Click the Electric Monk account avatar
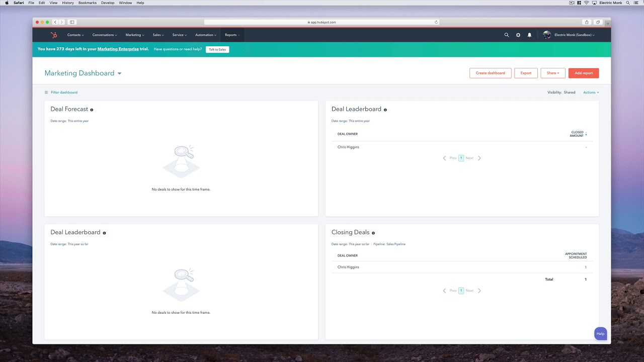 pyautogui.click(x=547, y=35)
